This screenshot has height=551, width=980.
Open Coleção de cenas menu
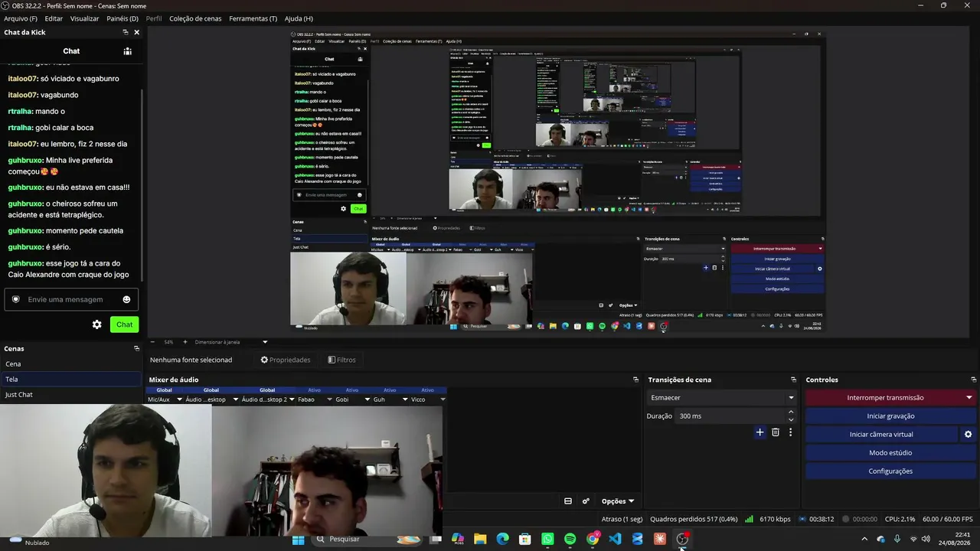(195, 18)
